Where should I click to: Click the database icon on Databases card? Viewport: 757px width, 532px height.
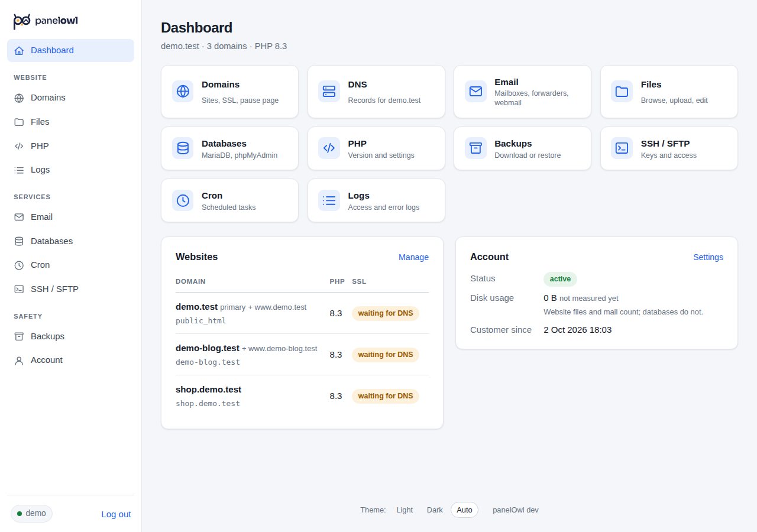click(183, 148)
